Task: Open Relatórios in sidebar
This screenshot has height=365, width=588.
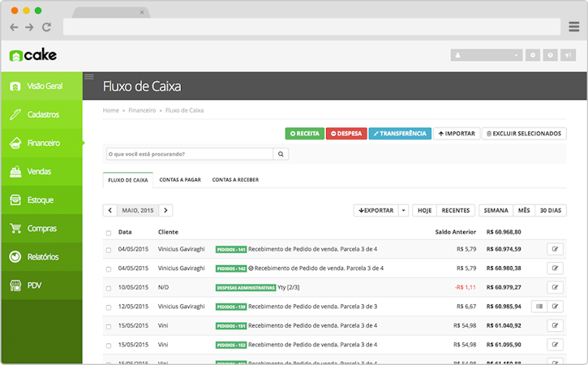Action: 41,257
